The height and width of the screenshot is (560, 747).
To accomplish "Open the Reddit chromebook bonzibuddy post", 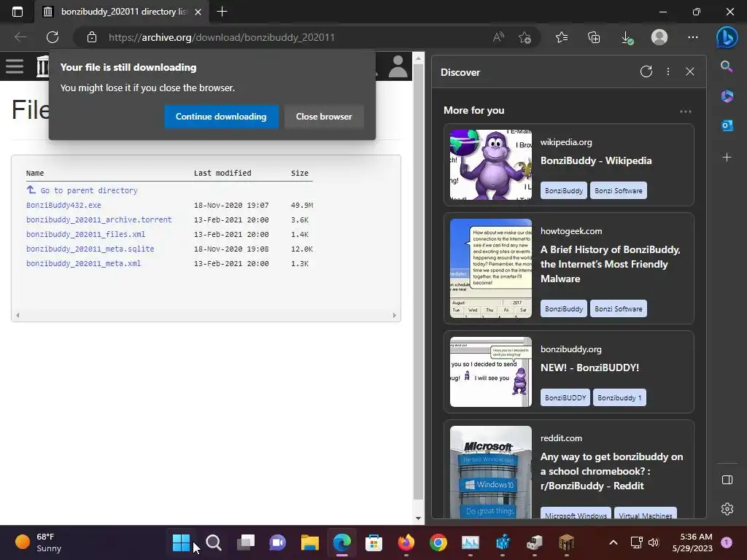I will pos(612,471).
